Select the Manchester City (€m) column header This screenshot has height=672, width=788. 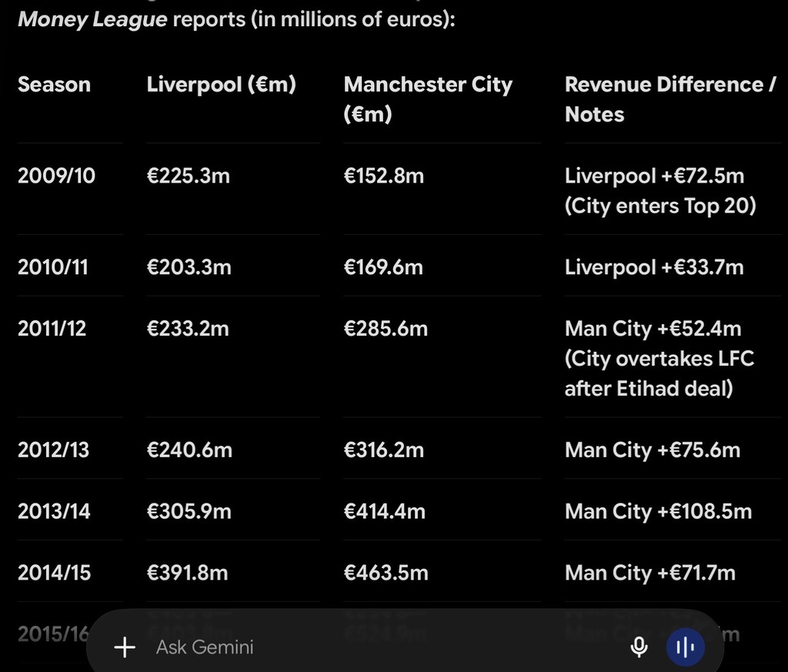pos(428,99)
